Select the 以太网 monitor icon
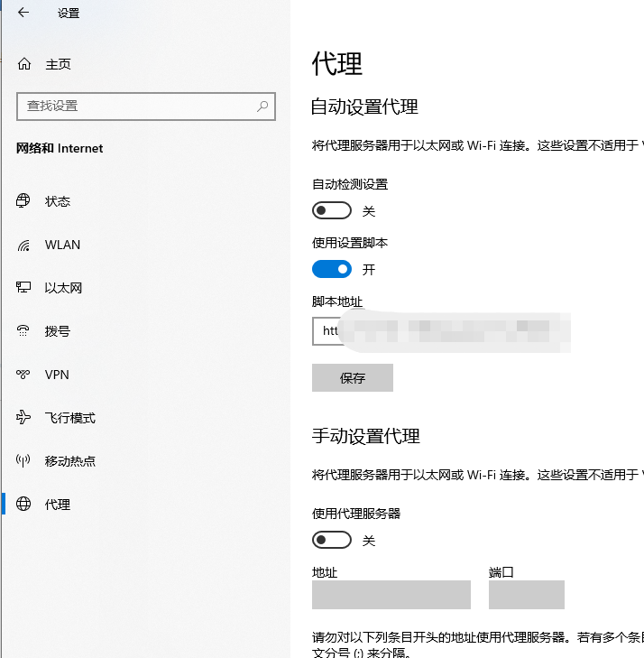Image resolution: width=644 pixels, height=658 pixels. coord(24,288)
